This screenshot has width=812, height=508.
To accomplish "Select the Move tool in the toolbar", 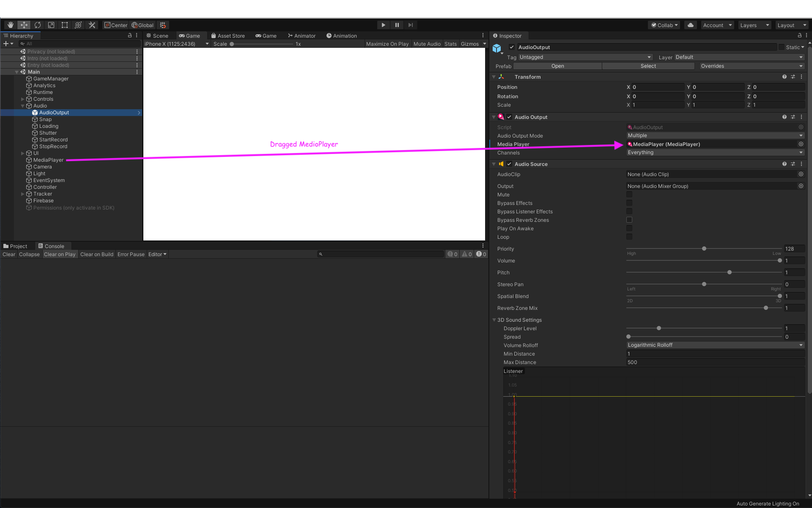I will point(24,25).
